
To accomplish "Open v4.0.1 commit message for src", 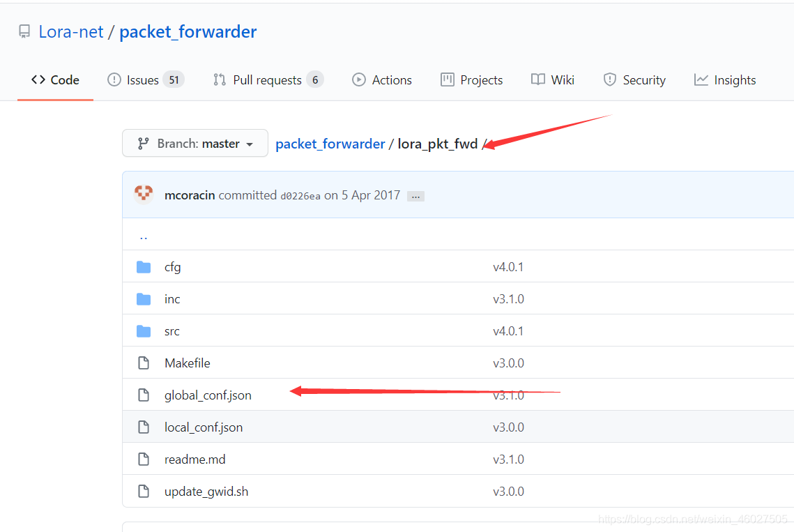I will (x=508, y=331).
